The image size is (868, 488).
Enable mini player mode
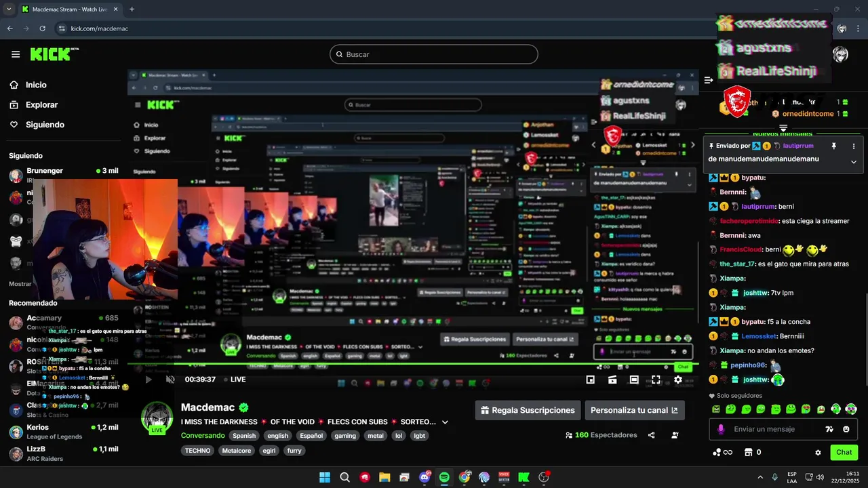[x=591, y=380]
